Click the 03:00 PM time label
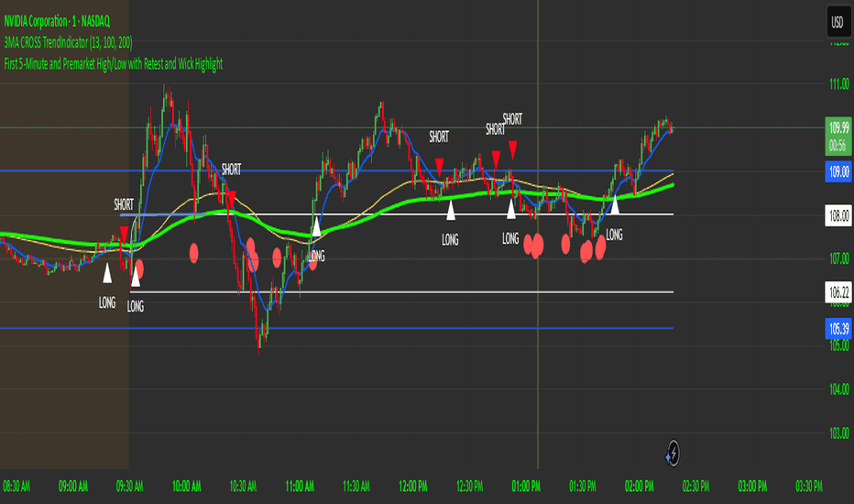Image resolution: width=854 pixels, height=504 pixels. 752,486
